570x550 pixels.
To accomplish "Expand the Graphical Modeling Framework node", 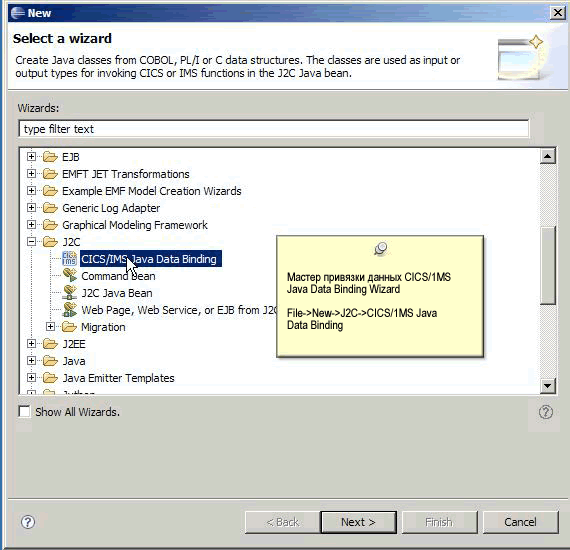I will tap(32, 225).
